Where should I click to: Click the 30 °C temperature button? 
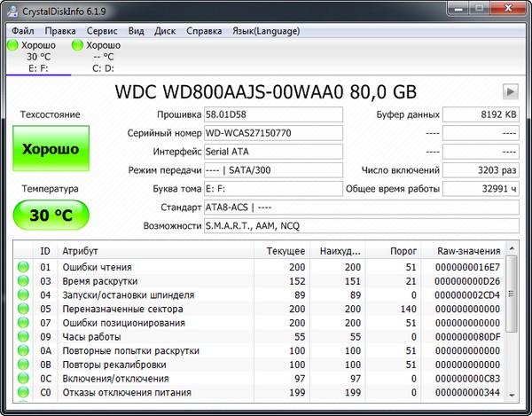pos(50,214)
